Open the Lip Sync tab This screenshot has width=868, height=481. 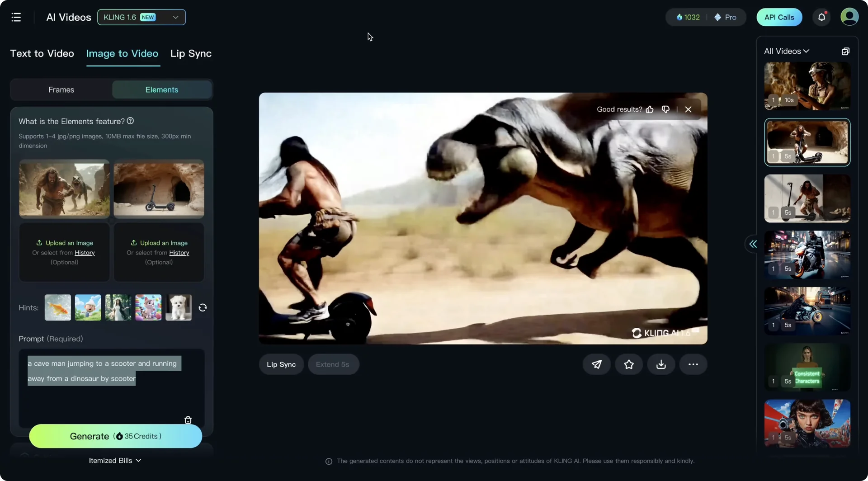click(x=191, y=54)
